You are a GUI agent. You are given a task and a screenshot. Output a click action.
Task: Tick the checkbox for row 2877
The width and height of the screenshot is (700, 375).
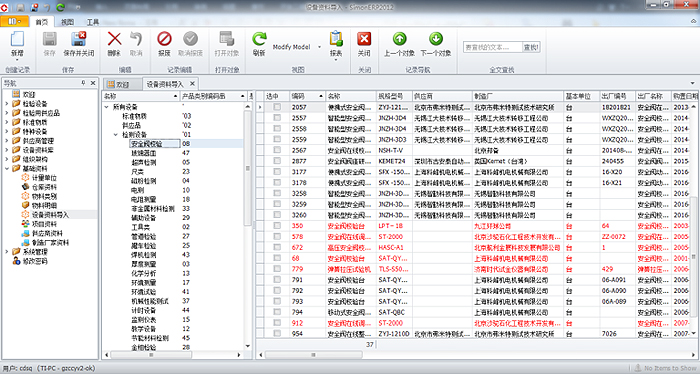tap(277, 161)
